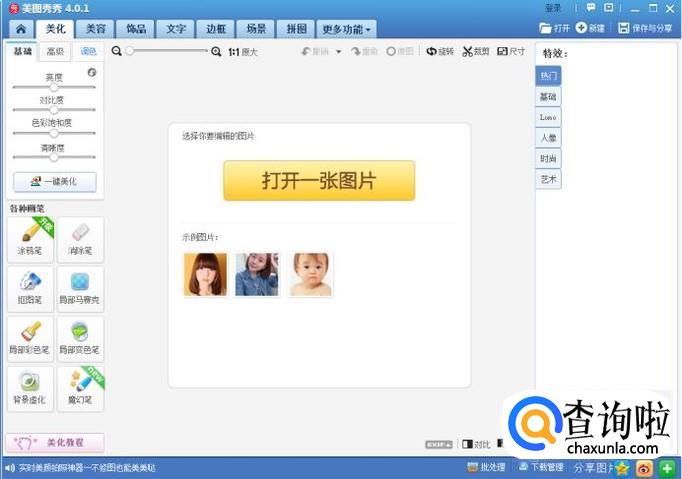Select the 消除笔 eraser pen tool
The height and width of the screenshot is (479, 682).
click(80, 240)
